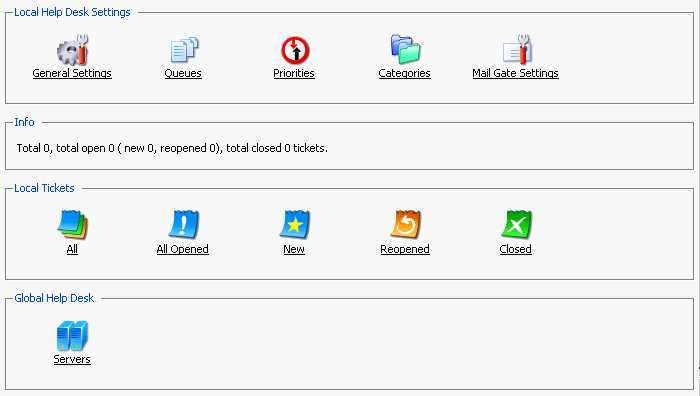This screenshot has width=700, height=396.
Task: Click the Reopened text link
Action: pyautogui.click(x=405, y=249)
